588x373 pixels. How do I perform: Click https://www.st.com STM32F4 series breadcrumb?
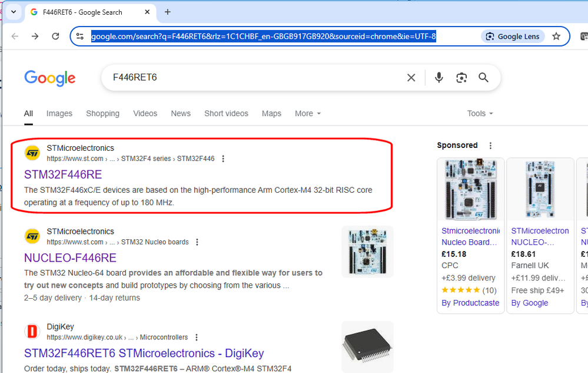[x=131, y=159]
